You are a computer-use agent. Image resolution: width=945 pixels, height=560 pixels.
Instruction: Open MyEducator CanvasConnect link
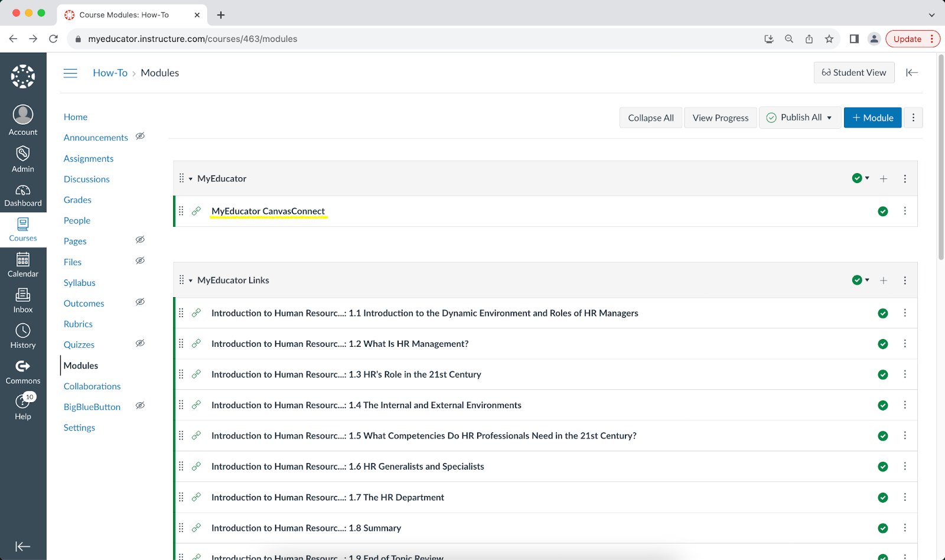268,211
